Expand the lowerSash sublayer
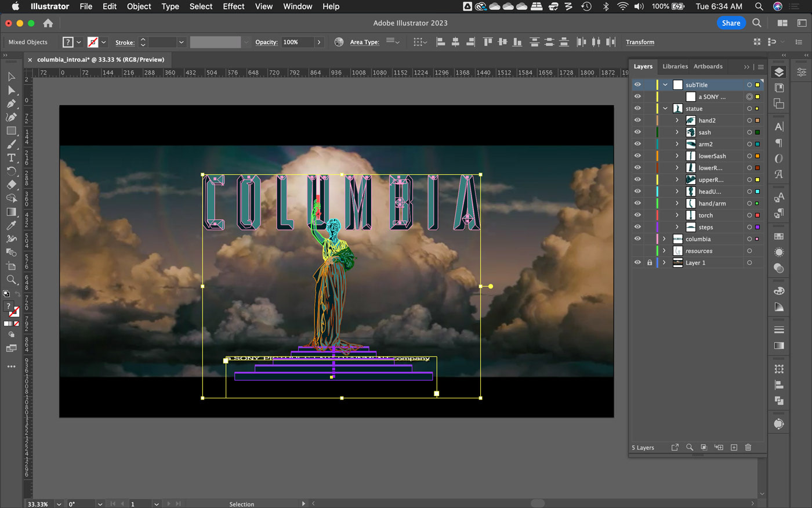Viewport: 812px width, 508px height. (677, 156)
